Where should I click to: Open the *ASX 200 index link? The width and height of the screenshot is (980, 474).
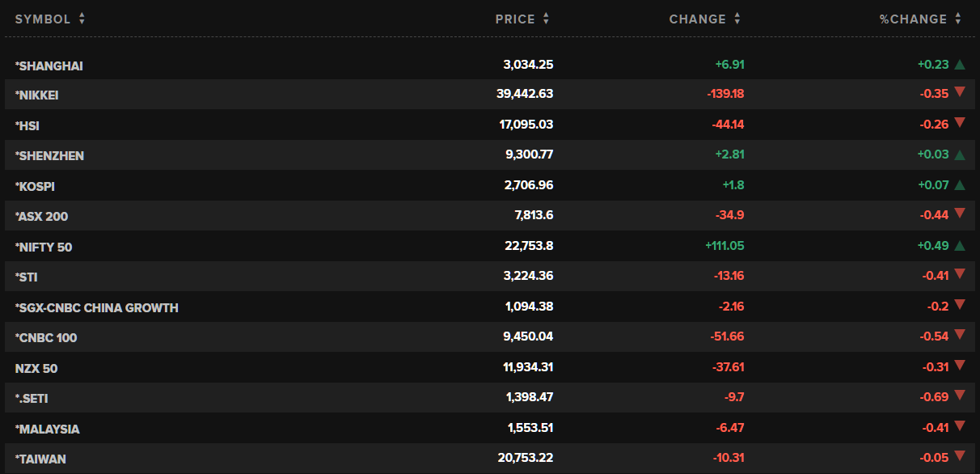[42, 217]
